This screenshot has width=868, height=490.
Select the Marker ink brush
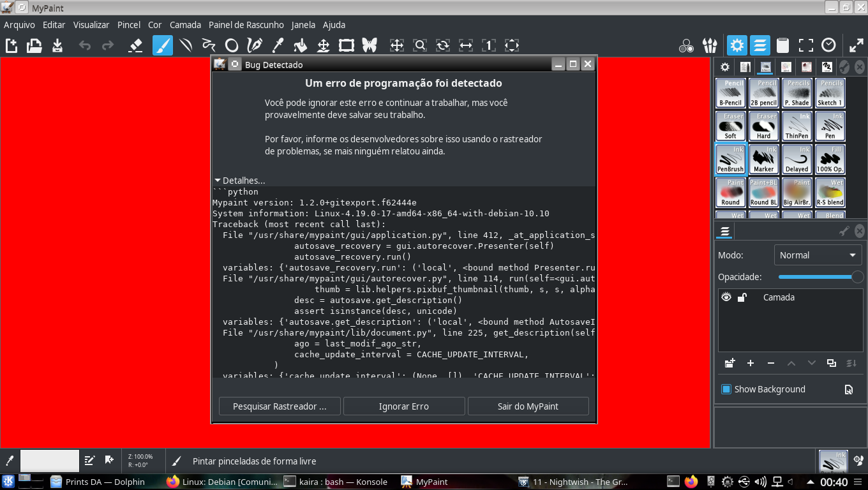[x=764, y=160]
